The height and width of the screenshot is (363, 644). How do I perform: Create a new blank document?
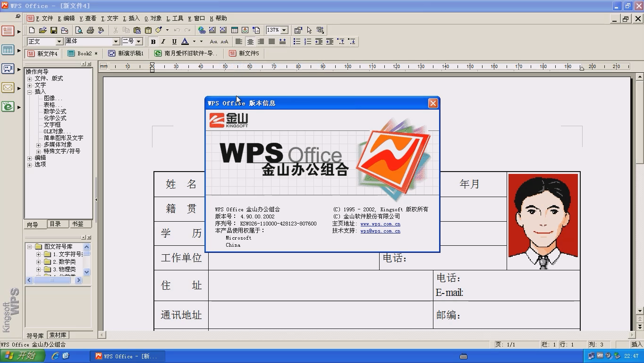[x=32, y=30]
